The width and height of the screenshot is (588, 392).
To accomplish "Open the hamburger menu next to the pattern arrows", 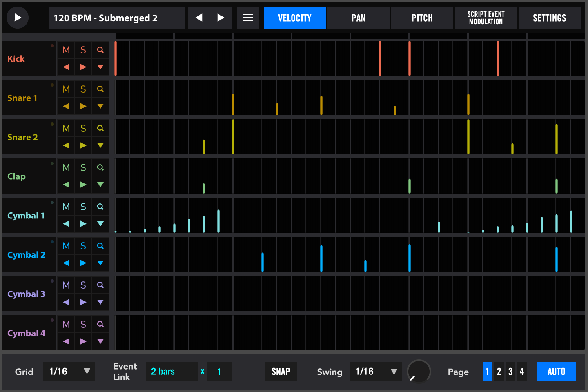I will pyautogui.click(x=248, y=18).
